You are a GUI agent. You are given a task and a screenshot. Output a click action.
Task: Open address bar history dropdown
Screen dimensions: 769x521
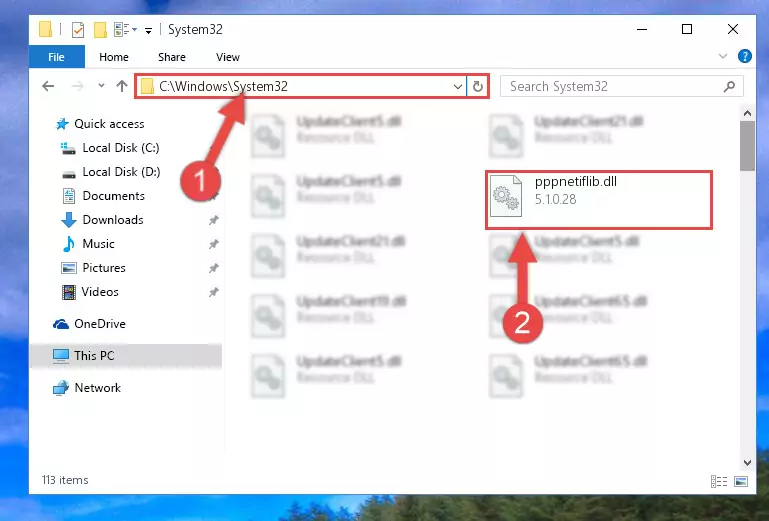[x=458, y=86]
